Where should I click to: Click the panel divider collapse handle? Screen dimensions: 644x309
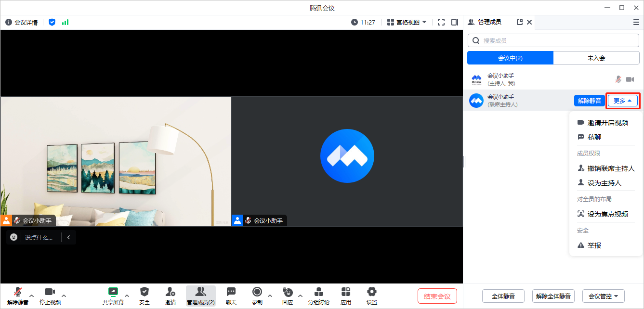click(x=464, y=161)
